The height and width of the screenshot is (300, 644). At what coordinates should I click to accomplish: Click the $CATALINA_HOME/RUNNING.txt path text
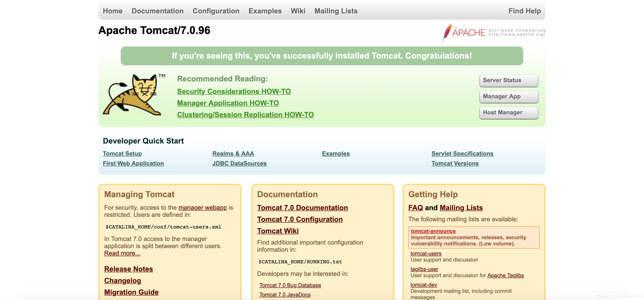tap(300, 262)
